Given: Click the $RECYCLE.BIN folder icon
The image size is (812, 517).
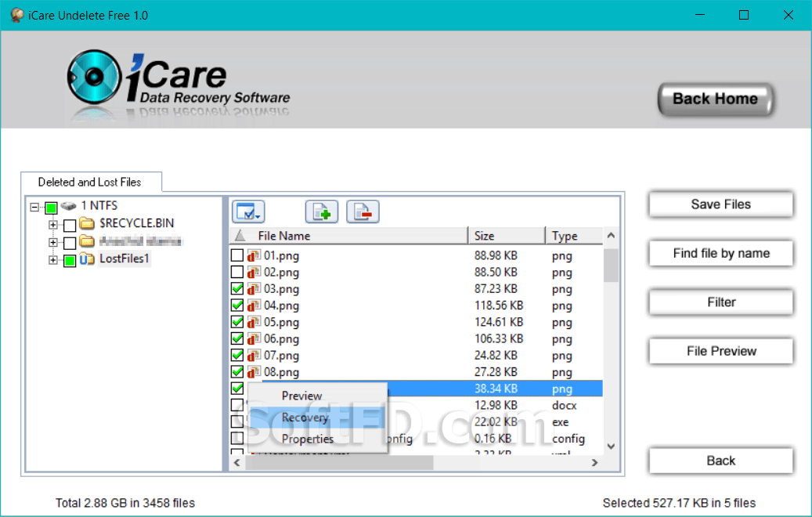Looking at the screenshot, I should pos(87,223).
